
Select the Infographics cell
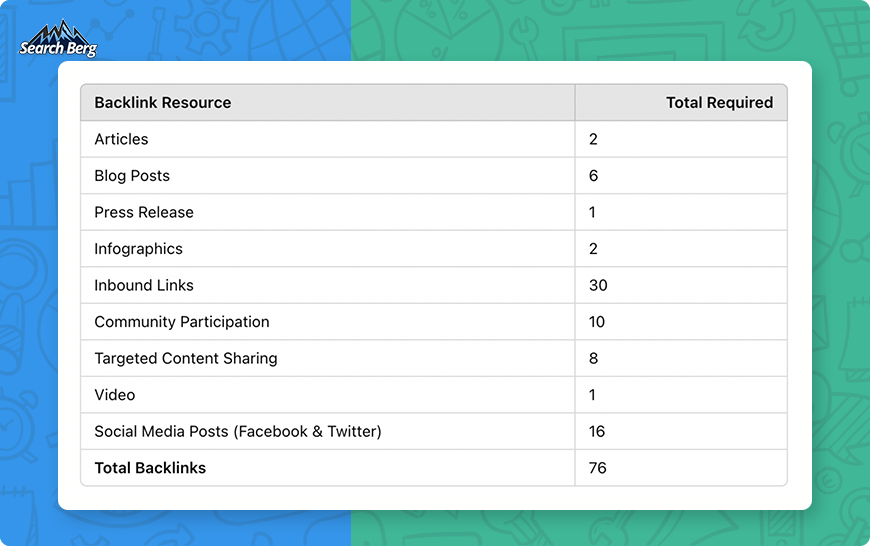click(328, 249)
